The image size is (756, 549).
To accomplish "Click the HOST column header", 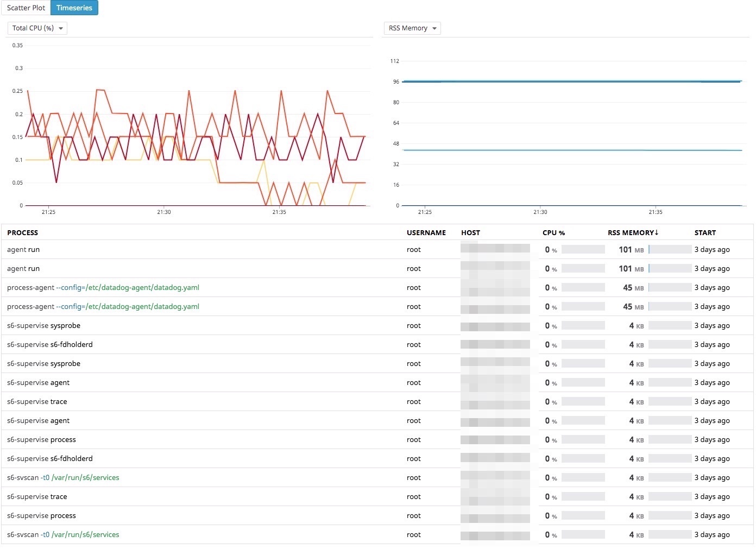I will (x=470, y=233).
